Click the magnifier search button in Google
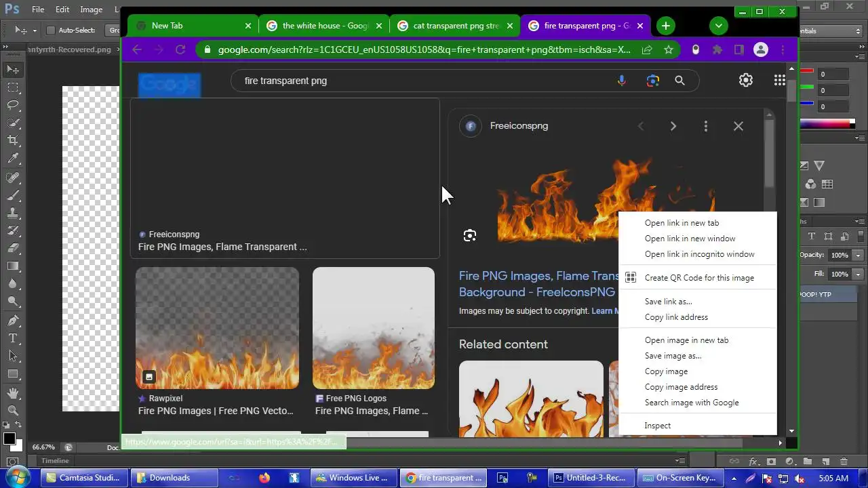The width and height of the screenshot is (868, 488). [x=679, y=81]
